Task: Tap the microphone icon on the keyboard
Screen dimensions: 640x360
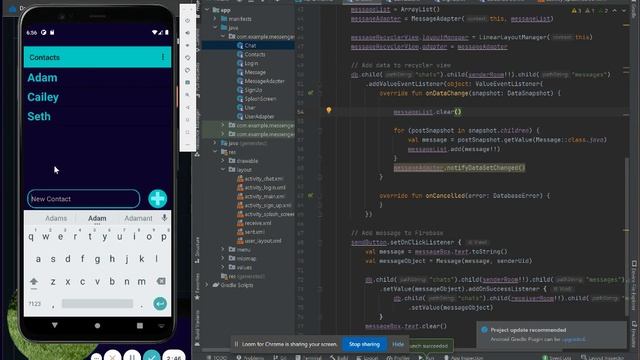Action: click(x=164, y=218)
